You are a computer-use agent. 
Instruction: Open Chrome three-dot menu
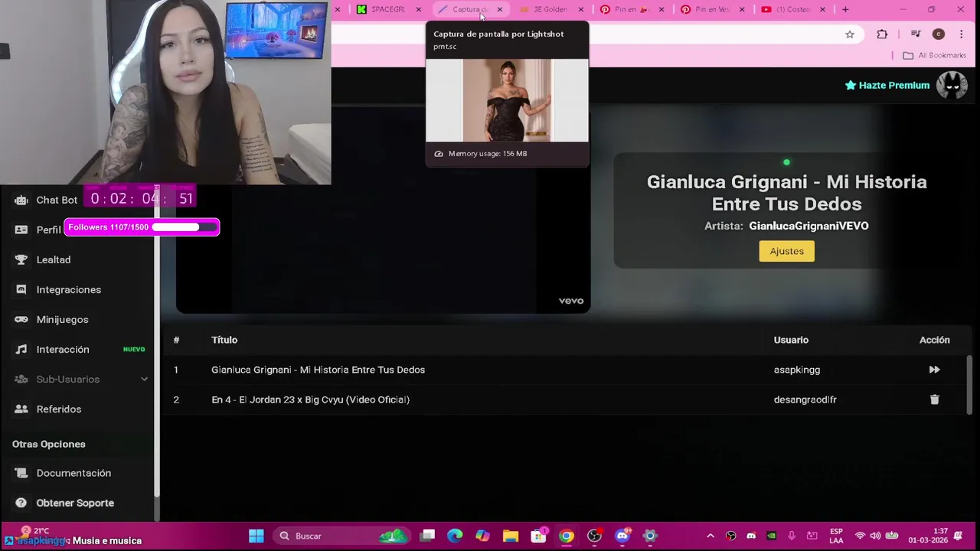(x=962, y=34)
